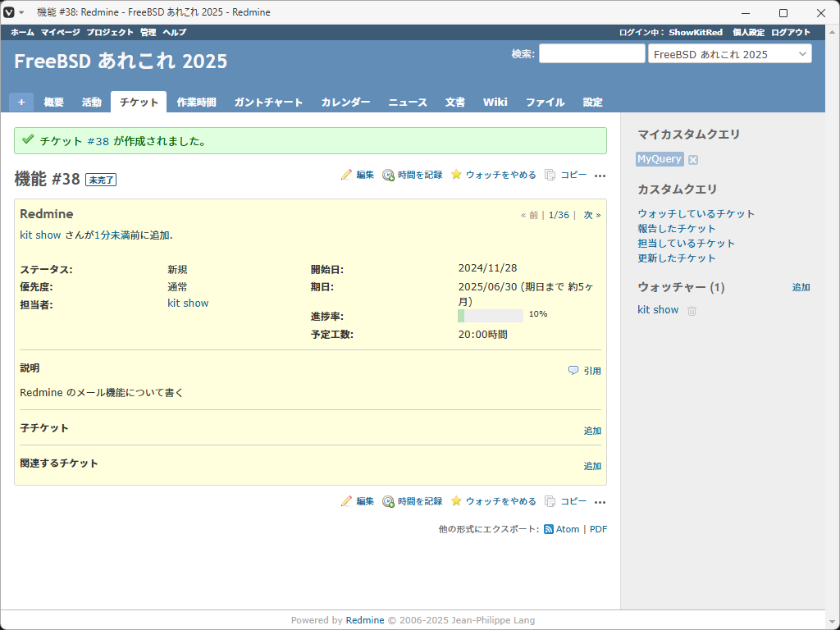Viewport: 840px width, 630px height.
Task: Clear MyQuery with the X icon
Action: point(692,160)
